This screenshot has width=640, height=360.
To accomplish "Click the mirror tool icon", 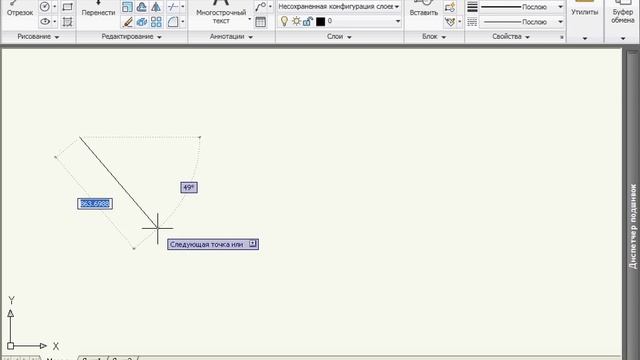I will click(x=156, y=7).
